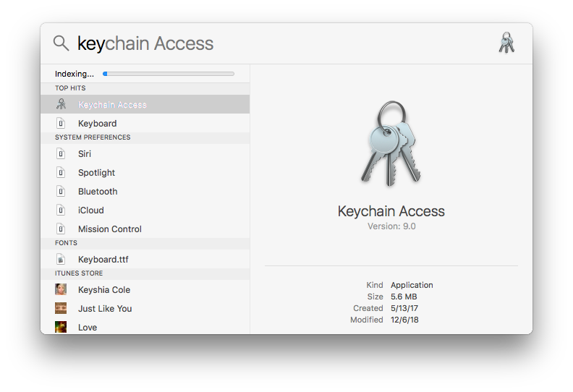
Task: Click the keys icon beside the search field
Action: [x=506, y=43]
